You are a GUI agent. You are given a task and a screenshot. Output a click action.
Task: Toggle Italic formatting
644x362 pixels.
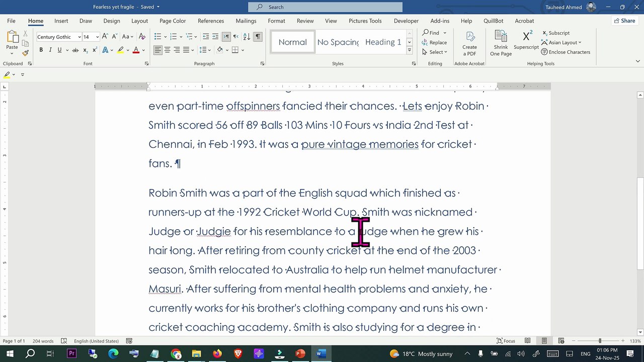point(50,50)
